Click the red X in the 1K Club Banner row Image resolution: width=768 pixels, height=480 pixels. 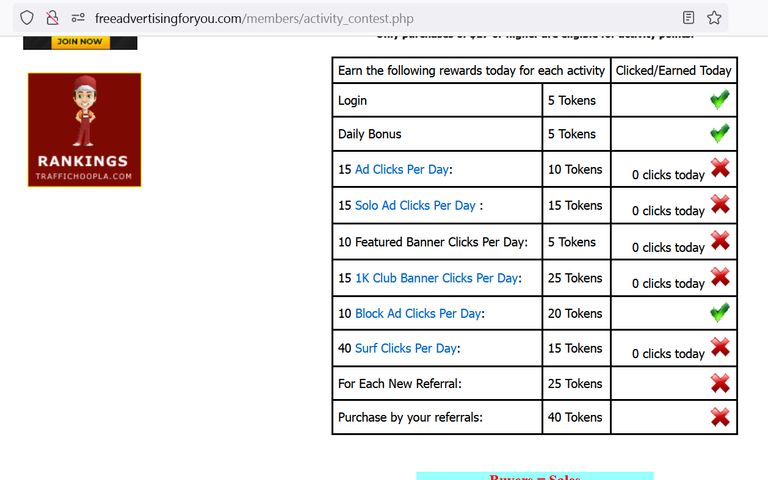tap(720, 277)
